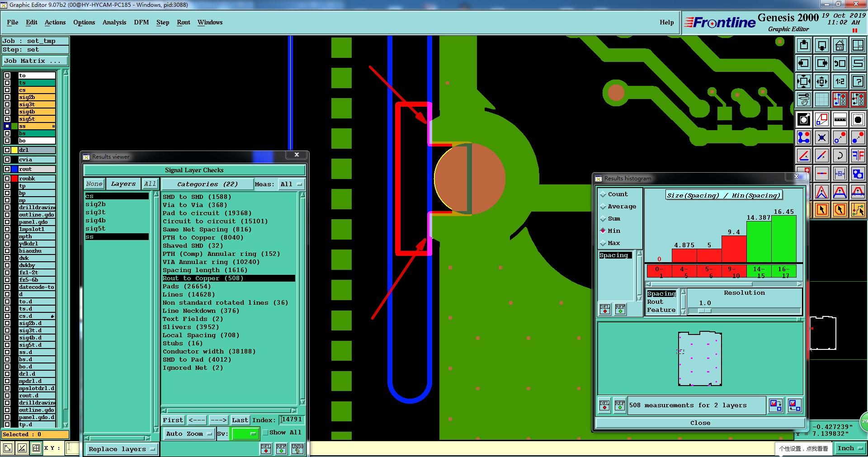Toggle the grid display icon
The image size is (868, 457).
(x=822, y=99)
